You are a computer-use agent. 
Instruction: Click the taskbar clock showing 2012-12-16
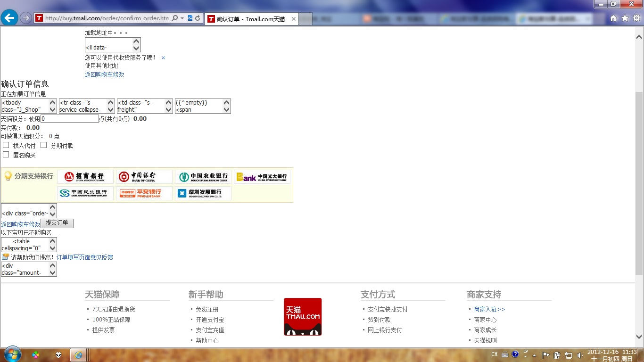[x=612, y=355]
